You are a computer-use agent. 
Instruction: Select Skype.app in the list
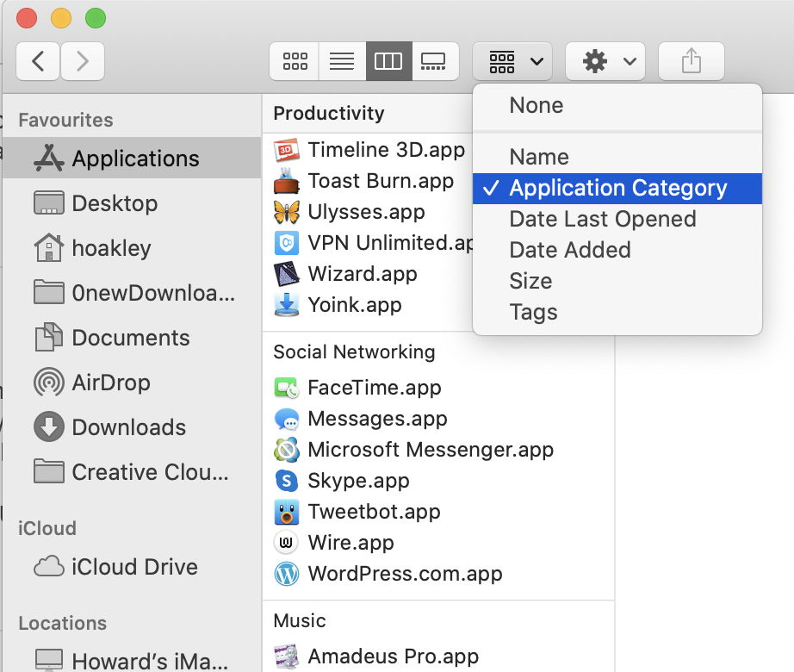pyautogui.click(x=358, y=481)
